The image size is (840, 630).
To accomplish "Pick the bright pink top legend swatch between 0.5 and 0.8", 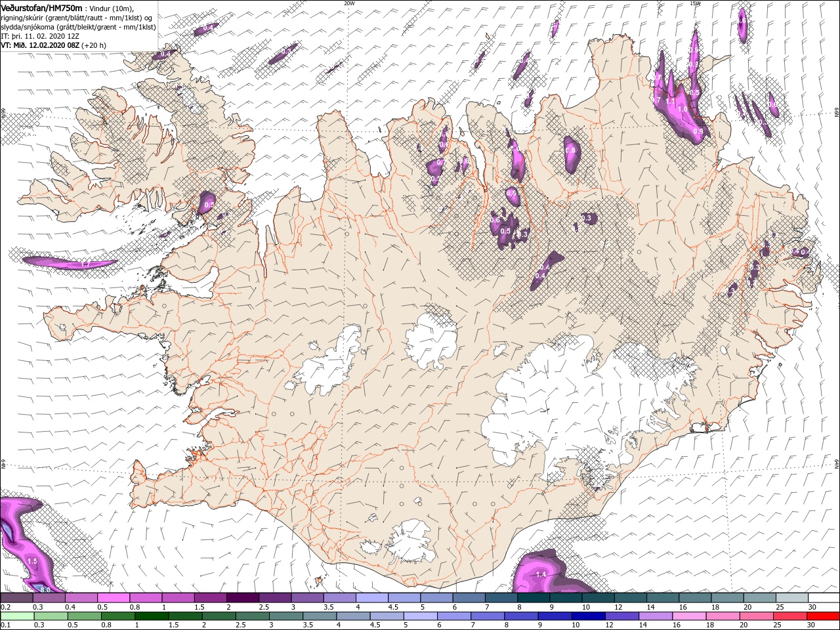I will [x=114, y=598].
